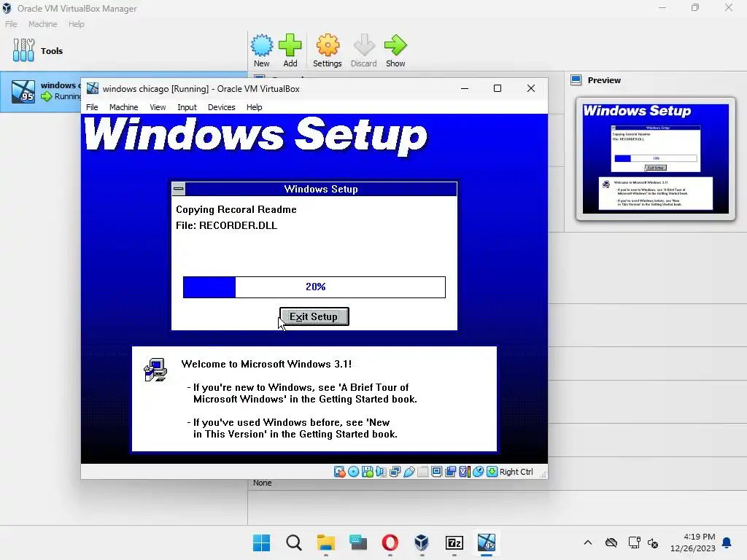Open the Machine menu in VirtualBox Manager
Viewport: 747px width, 560px height.
tap(42, 24)
